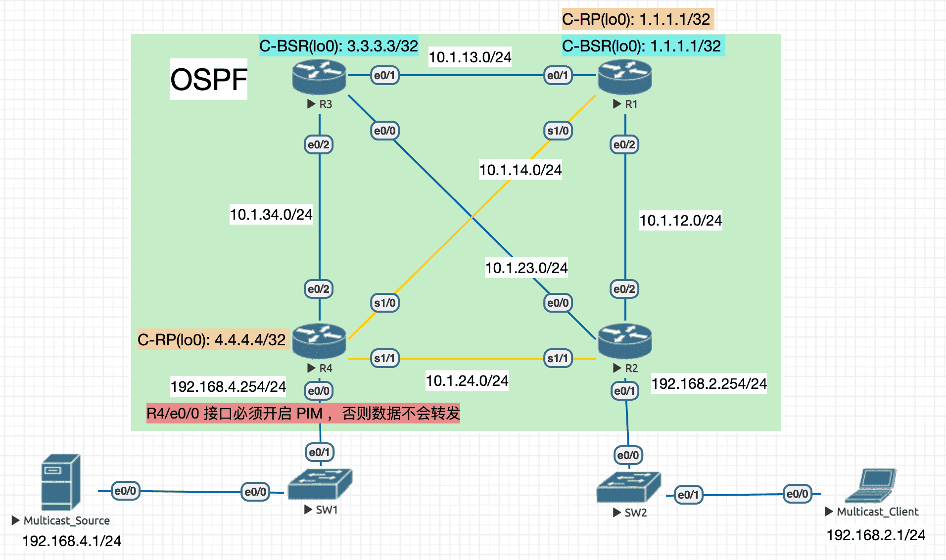Click R1's e0/1 interface label toward R3
Screen dimensions: 946x560
(558, 75)
